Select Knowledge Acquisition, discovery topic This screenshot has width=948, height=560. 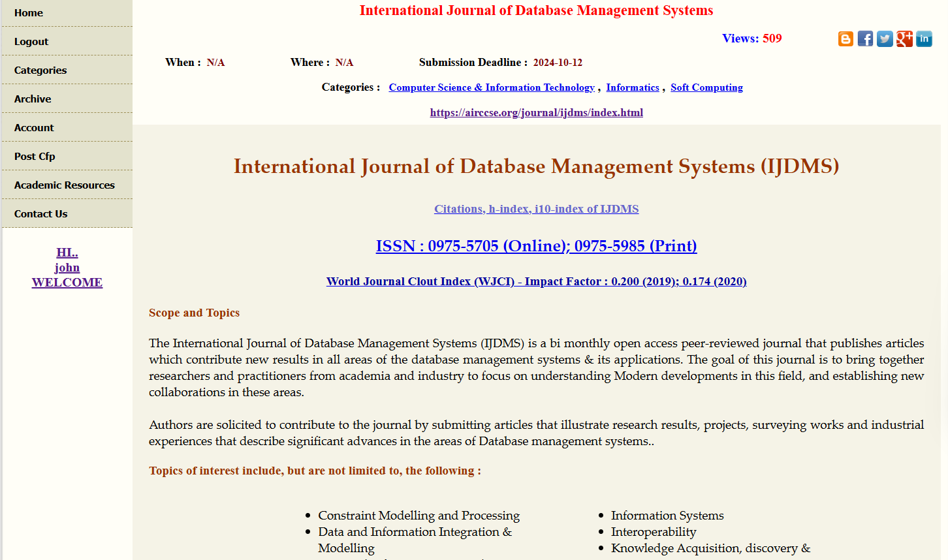tap(711, 548)
